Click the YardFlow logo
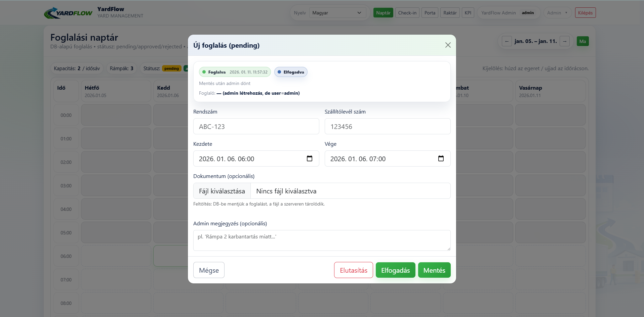Viewport: 644px width, 317px height. click(x=68, y=13)
